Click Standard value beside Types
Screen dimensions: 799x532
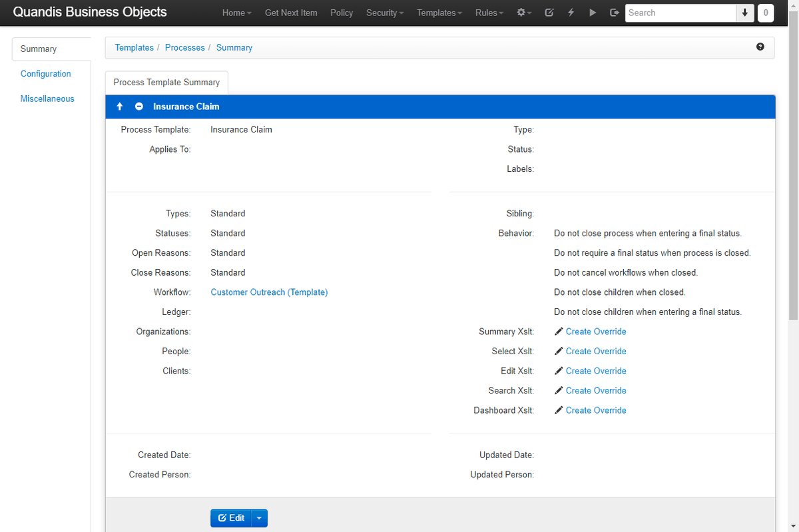point(228,214)
